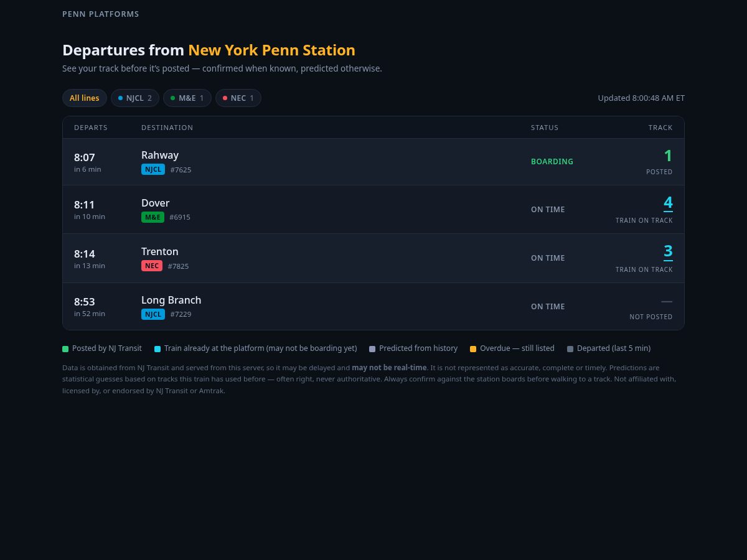Click track 3 for Trenton train

668,251
